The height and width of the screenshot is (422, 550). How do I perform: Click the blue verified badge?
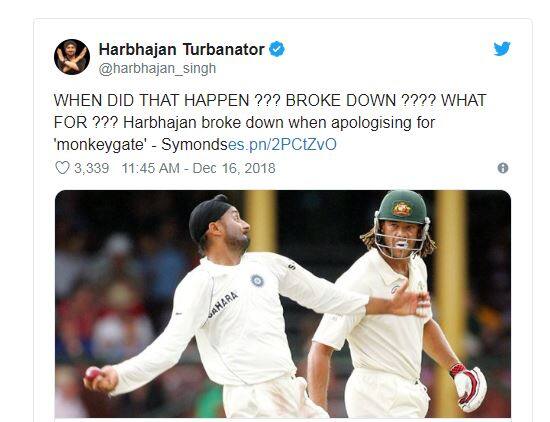pyautogui.click(x=277, y=49)
